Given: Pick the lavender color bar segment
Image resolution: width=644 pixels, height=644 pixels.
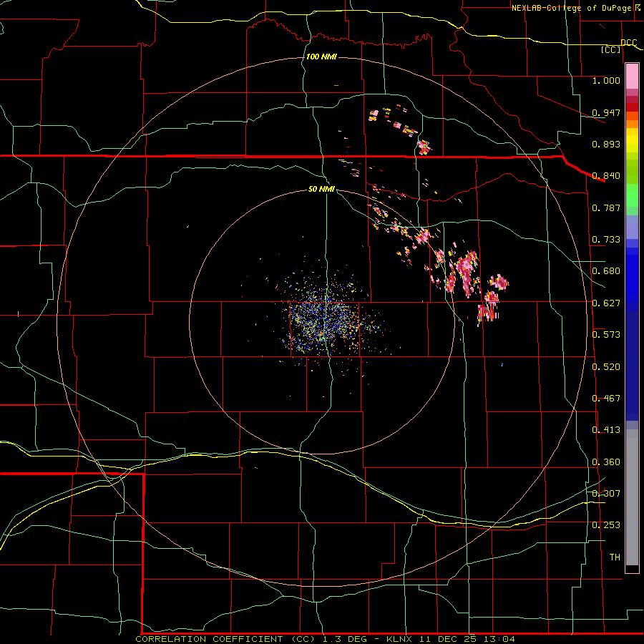Looking at the screenshot, I should (x=632, y=227).
